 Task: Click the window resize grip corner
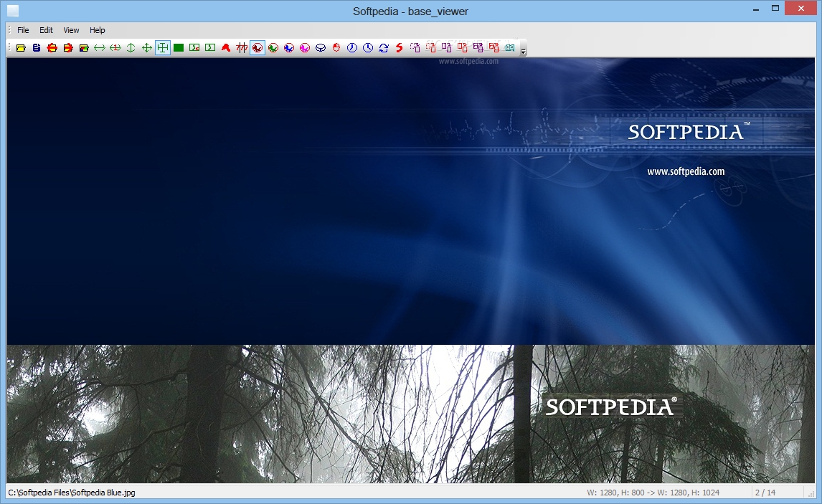coord(811,493)
